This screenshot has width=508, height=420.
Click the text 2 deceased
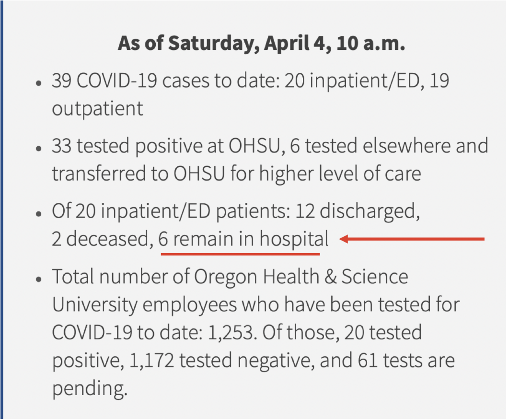103,239
